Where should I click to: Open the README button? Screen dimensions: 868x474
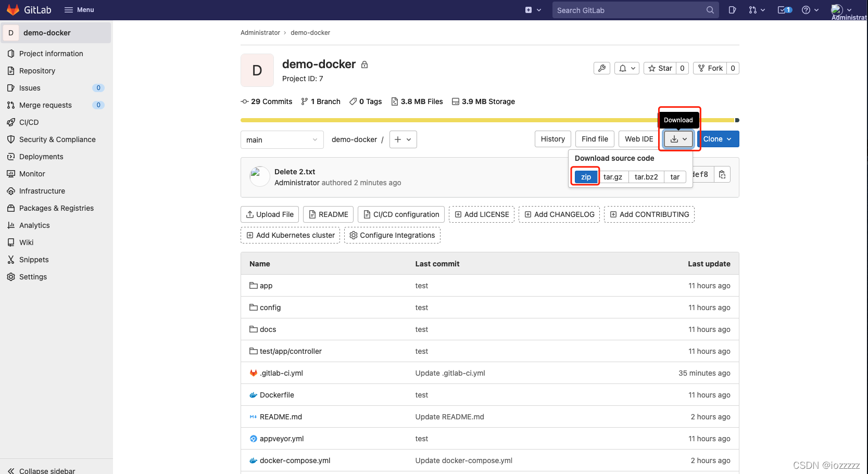329,214
